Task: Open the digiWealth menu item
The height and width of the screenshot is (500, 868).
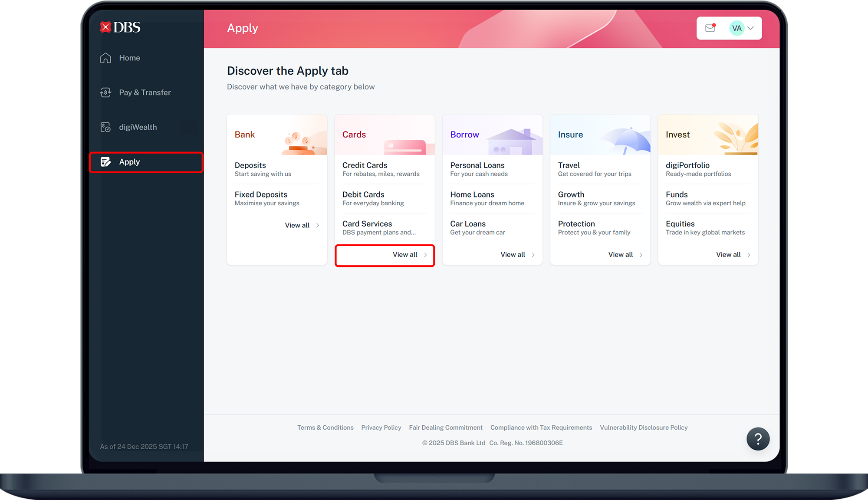Action: pyautogui.click(x=138, y=127)
